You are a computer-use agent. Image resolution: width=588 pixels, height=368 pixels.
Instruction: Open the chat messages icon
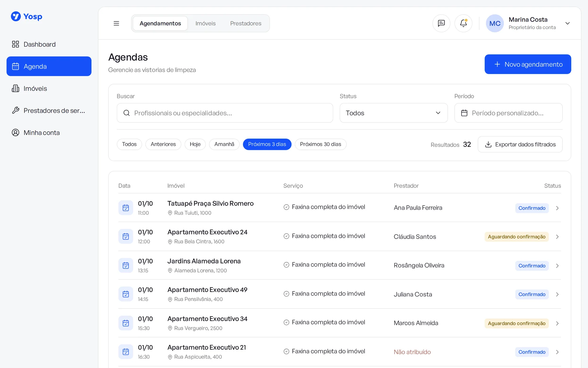pos(441,23)
